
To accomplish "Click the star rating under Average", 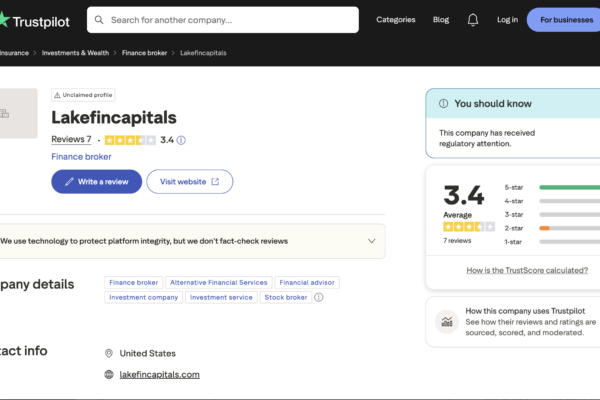I will point(469,227).
